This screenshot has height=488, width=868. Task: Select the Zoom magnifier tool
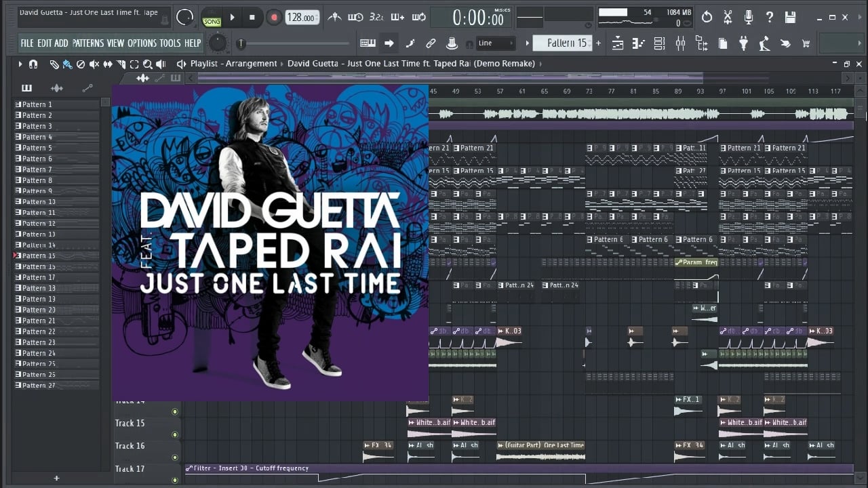pyautogui.click(x=147, y=64)
